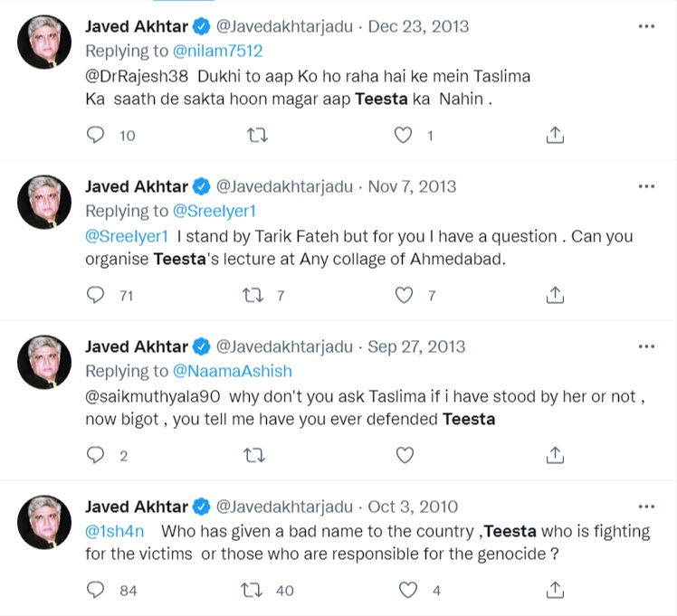
Task: Share the Dec 23, 2013 tweet
Action: (556, 135)
